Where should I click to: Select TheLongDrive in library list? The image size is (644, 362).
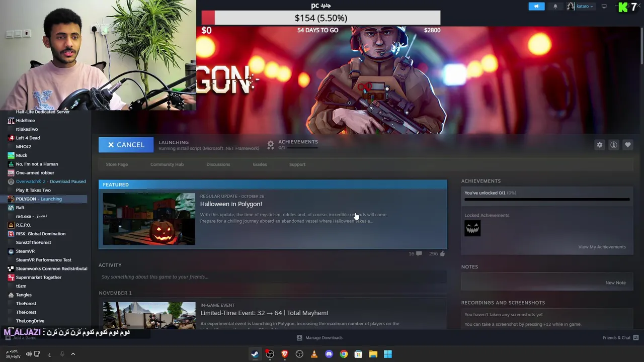(30, 321)
